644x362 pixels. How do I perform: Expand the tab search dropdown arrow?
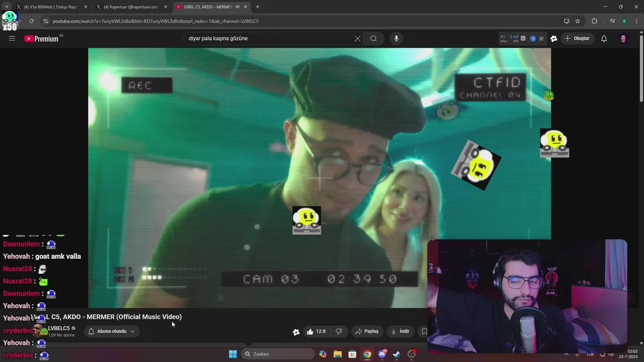click(x=7, y=7)
